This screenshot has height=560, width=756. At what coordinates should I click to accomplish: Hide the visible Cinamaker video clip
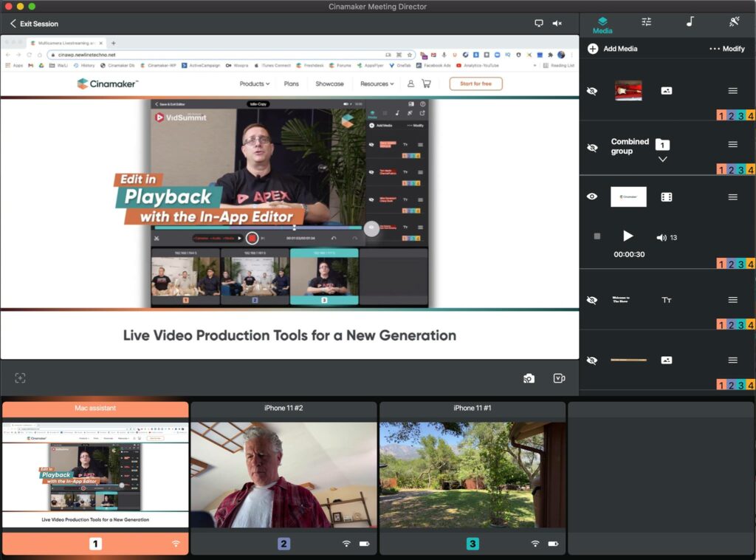point(592,197)
